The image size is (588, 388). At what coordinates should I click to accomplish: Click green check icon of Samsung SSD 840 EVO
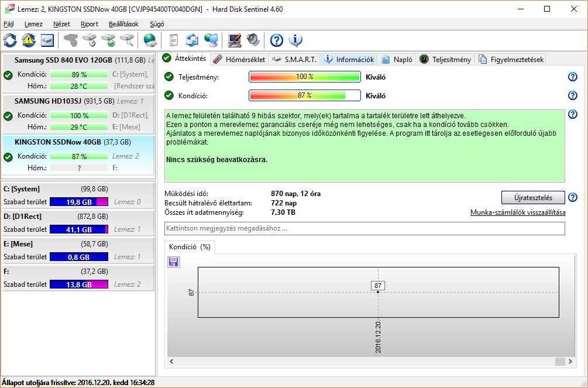[8, 75]
